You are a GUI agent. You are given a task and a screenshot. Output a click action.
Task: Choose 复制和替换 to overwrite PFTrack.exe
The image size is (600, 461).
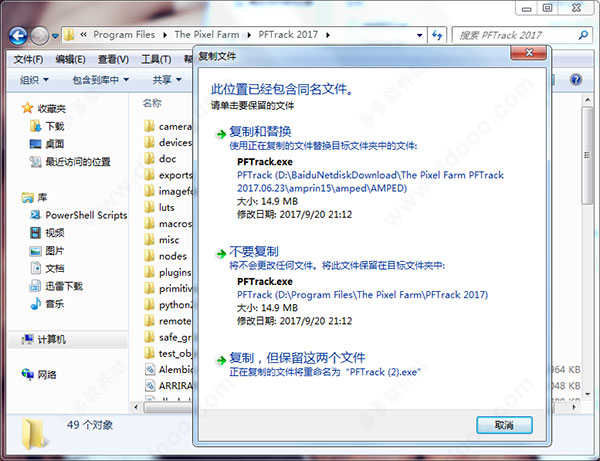(x=260, y=132)
